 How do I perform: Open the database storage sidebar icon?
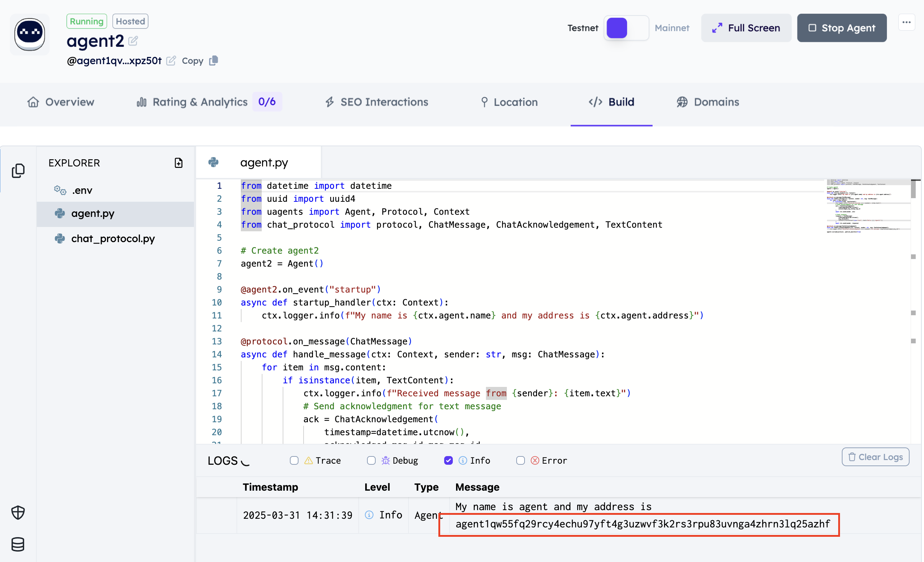[18, 544]
